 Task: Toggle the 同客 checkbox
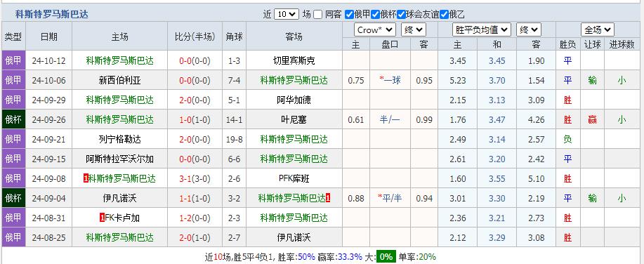tap(317, 14)
